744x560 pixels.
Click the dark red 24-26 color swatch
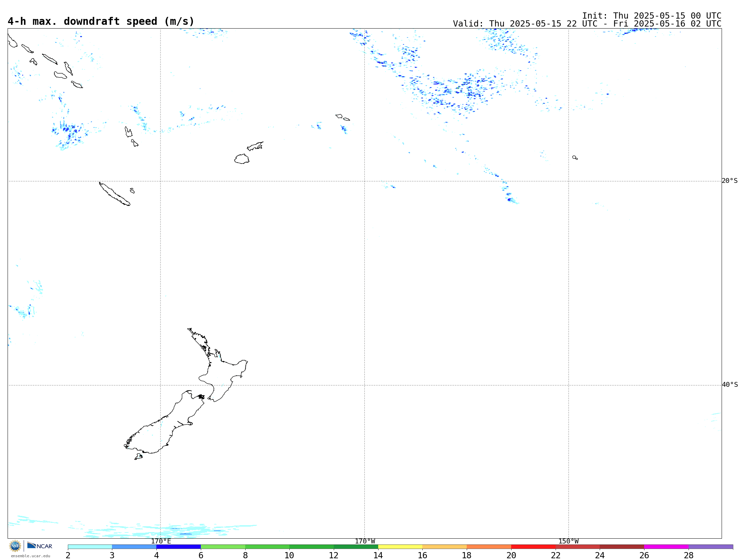(622, 547)
